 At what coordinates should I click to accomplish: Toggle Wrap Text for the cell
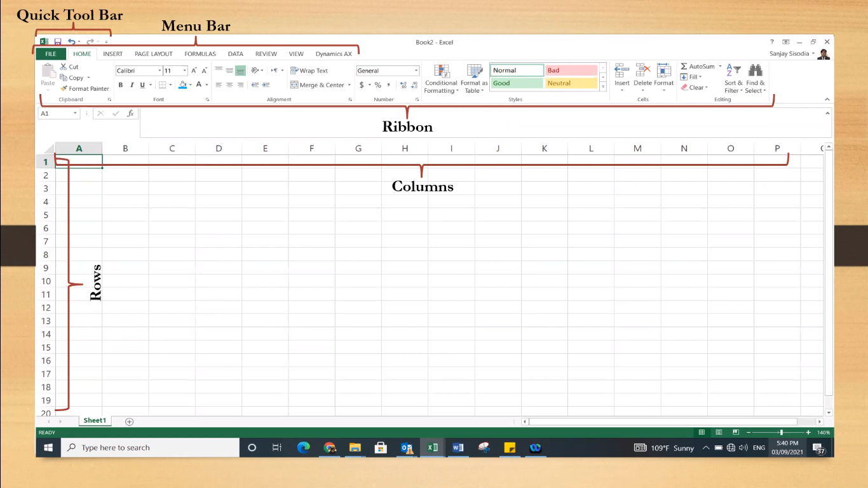click(x=309, y=71)
